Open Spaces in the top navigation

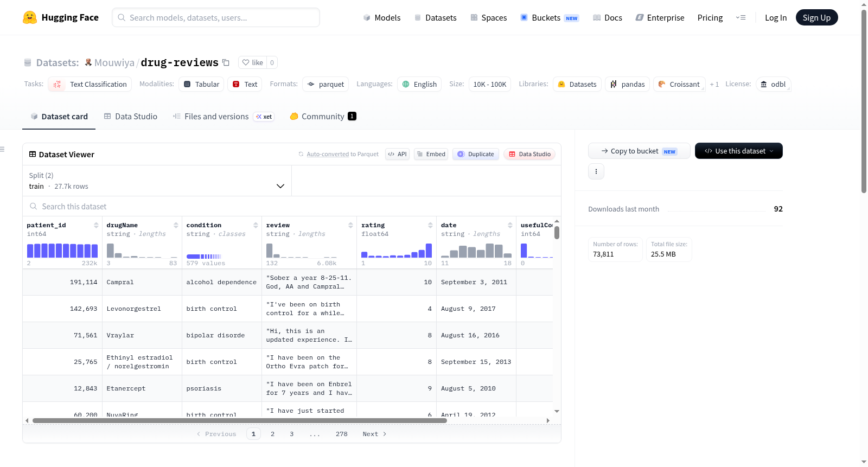(488, 17)
